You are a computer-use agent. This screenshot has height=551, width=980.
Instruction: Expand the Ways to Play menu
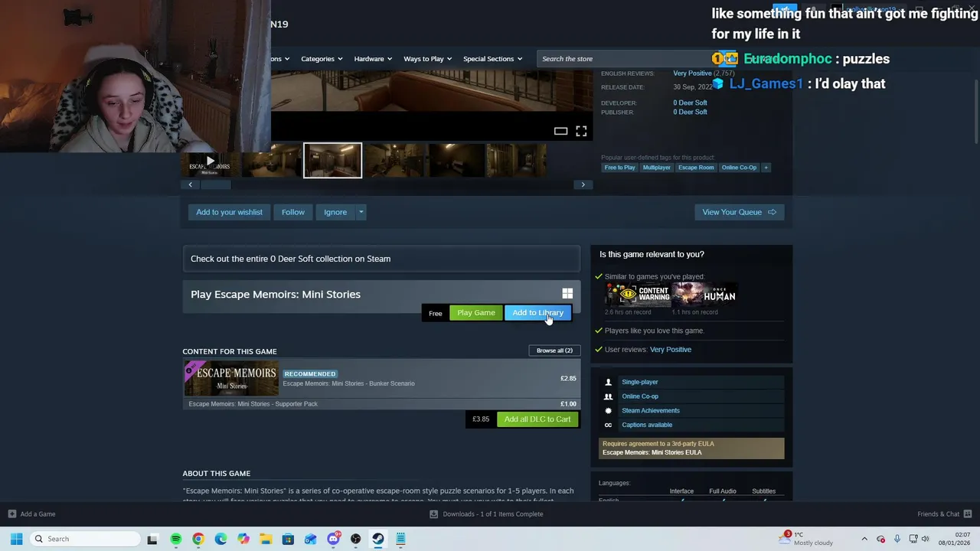tap(427, 59)
